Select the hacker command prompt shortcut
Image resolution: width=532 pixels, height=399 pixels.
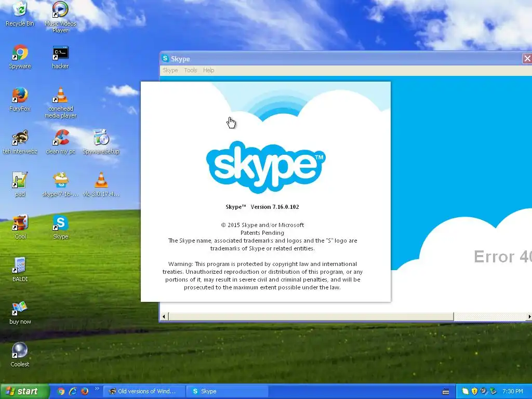[x=60, y=56]
